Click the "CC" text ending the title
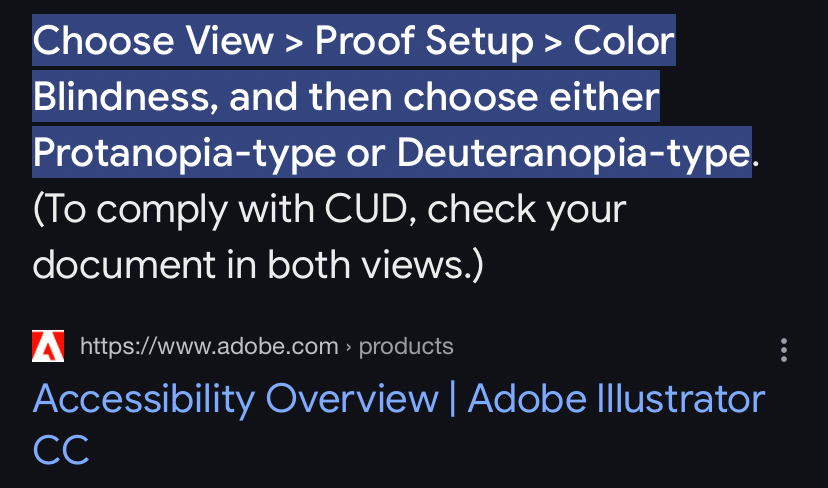828x488 pixels. [x=61, y=449]
